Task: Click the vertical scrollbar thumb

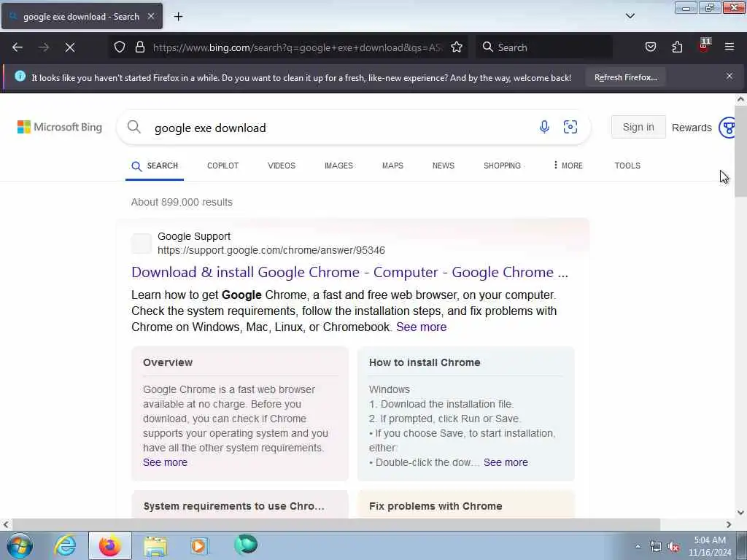Action: (x=740, y=150)
